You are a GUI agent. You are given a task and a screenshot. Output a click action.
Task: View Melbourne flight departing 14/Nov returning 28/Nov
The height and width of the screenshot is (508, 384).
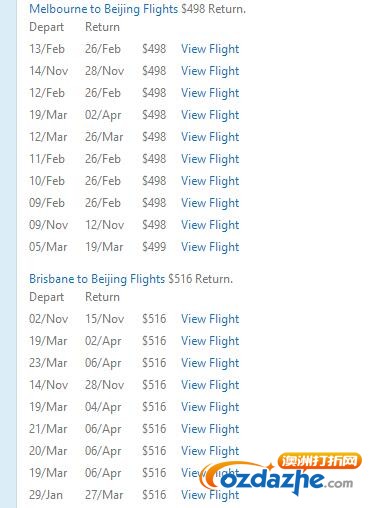[210, 71]
